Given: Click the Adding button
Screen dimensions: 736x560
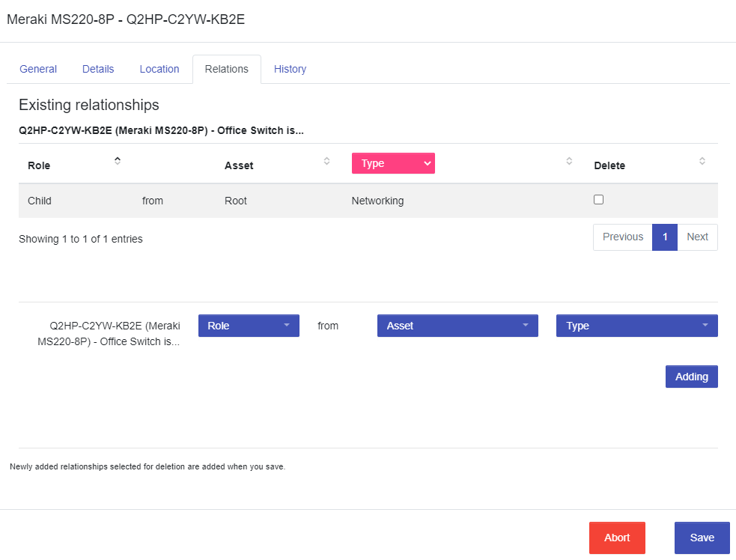Looking at the screenshot, I should point(691,377).
